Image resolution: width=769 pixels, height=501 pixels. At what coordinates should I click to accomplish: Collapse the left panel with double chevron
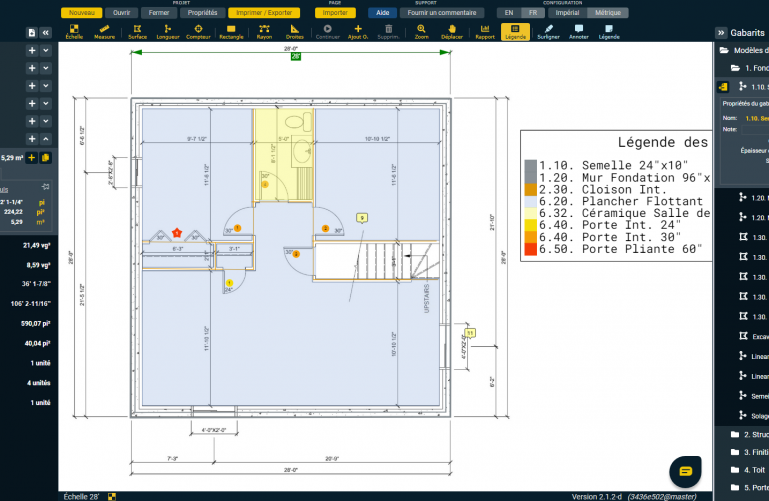(45, 33)
